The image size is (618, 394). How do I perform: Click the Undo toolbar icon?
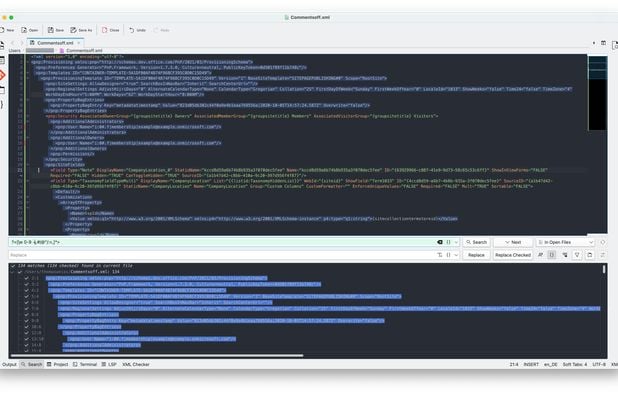click(137, 30)
